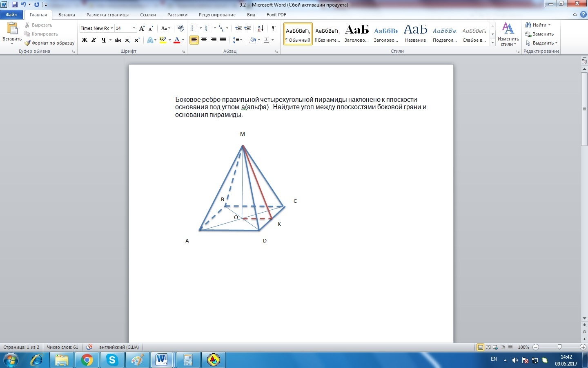The width and height of the screenshot is (588, 368).
Task: Click Format Painter (Формат по образцу)
Action: 49,43
